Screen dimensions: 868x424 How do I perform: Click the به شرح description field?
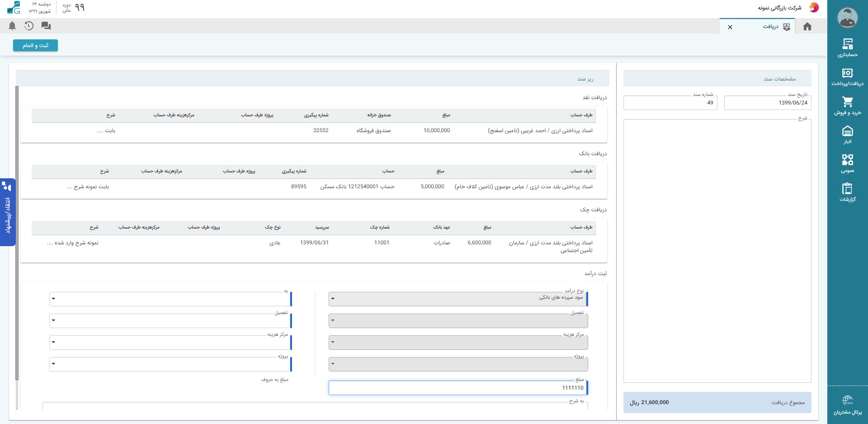click(316, 406)
